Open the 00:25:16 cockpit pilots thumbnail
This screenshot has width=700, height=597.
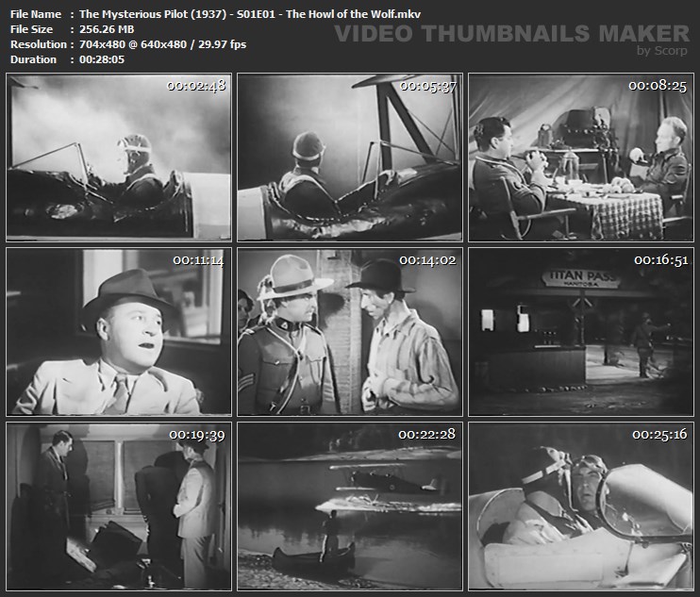pyautogui.click(x=581, y=506)
